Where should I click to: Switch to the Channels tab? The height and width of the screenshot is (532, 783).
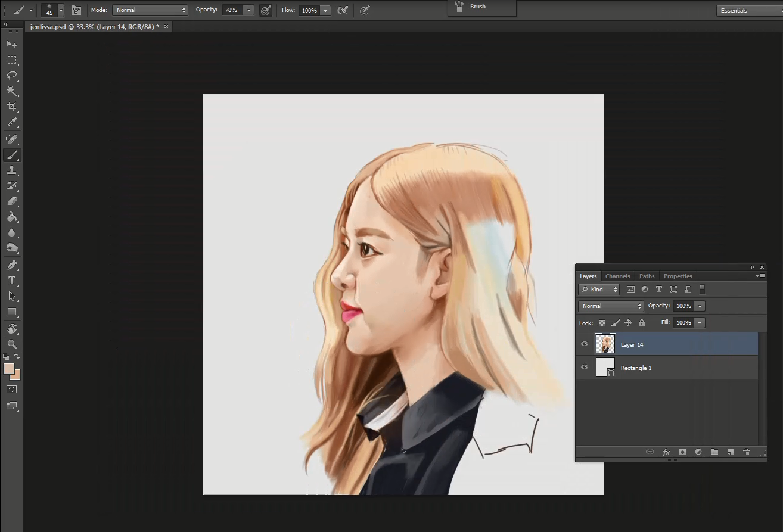click(617, 276)
